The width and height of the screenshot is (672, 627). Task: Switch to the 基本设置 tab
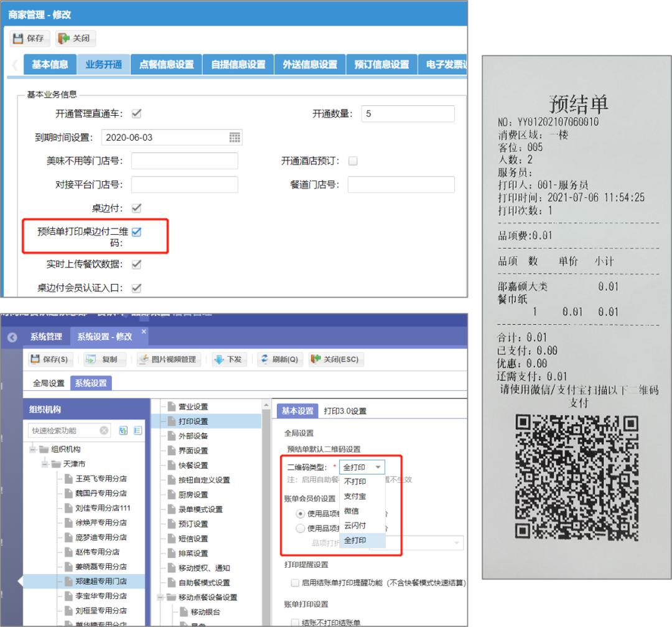pyautogui.click(x=297, y=411)
